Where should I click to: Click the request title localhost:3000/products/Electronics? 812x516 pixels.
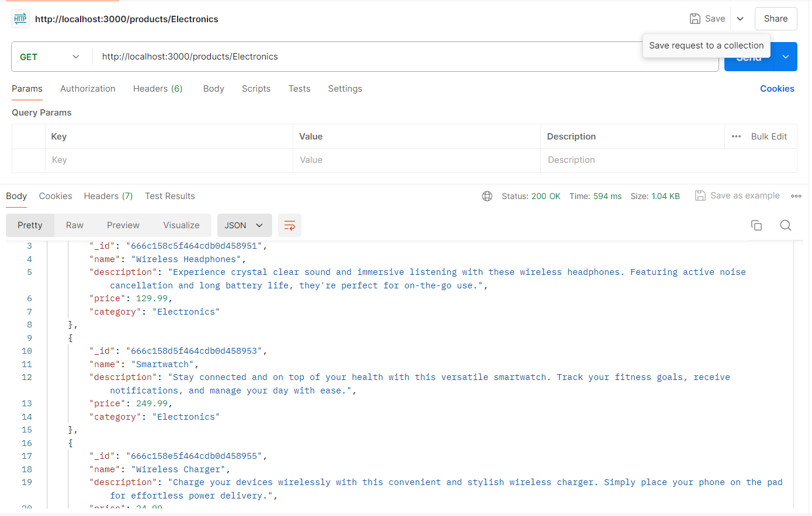127,19
